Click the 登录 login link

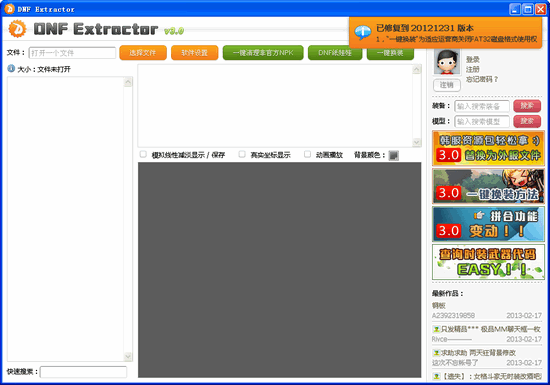(x=473, y=60)
